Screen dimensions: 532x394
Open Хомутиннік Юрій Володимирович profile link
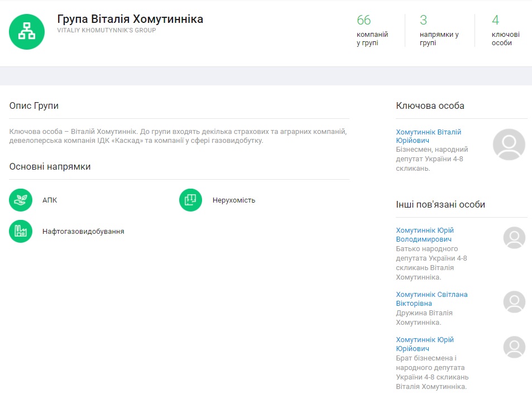tap(424, 234)
